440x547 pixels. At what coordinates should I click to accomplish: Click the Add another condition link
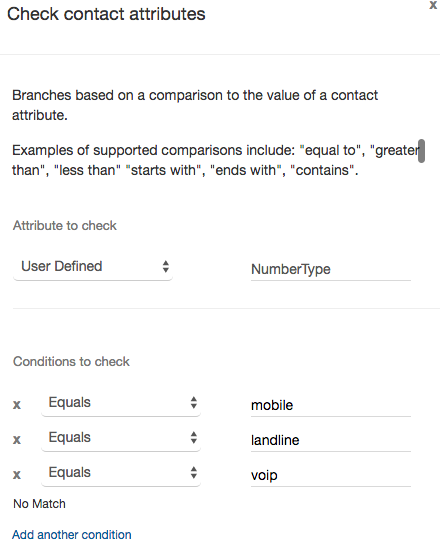tap(72, 535)
